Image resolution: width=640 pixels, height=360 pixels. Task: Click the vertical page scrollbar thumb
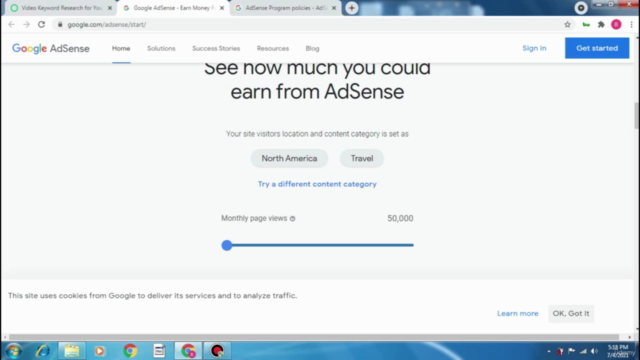pos(637,116)
